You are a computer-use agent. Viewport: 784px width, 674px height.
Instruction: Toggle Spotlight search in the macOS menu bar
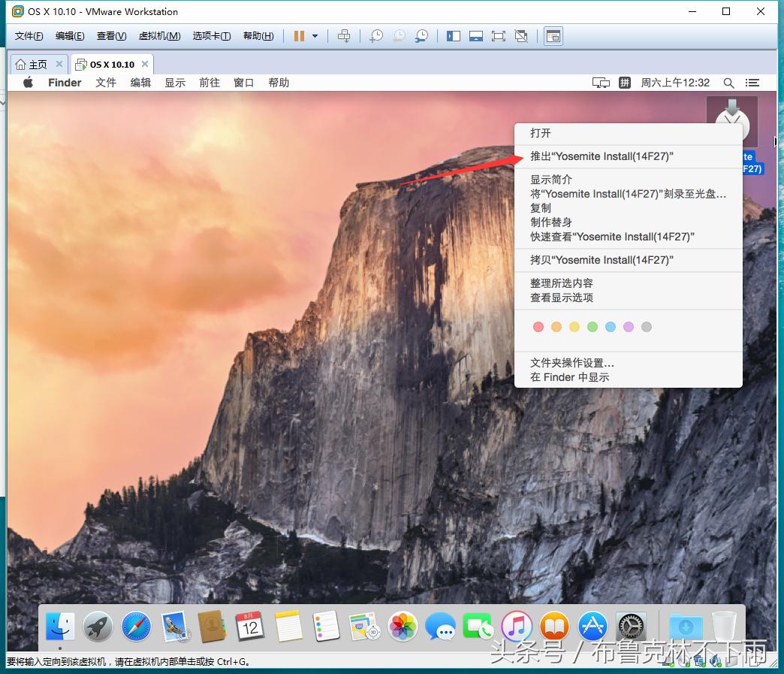point(728,83)
